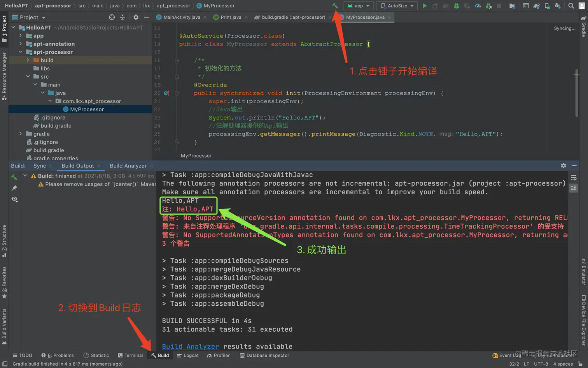Open Project panel gear options
The height and width of the screenshot is (368, 588).
(x=136, y=17)
